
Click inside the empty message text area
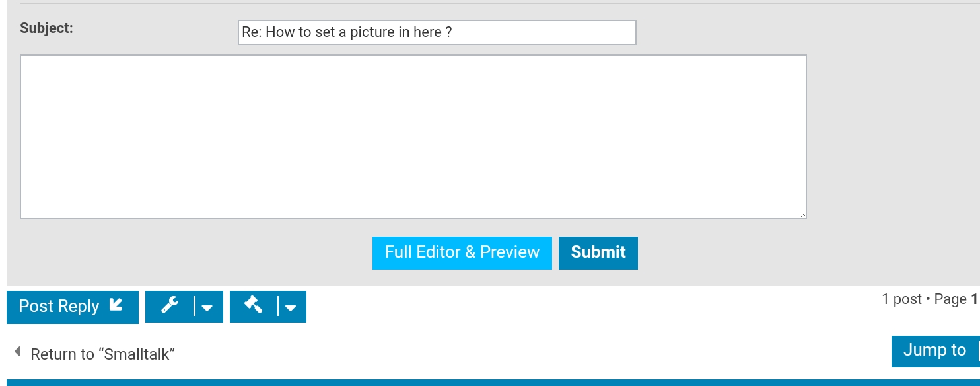point(413,137)
